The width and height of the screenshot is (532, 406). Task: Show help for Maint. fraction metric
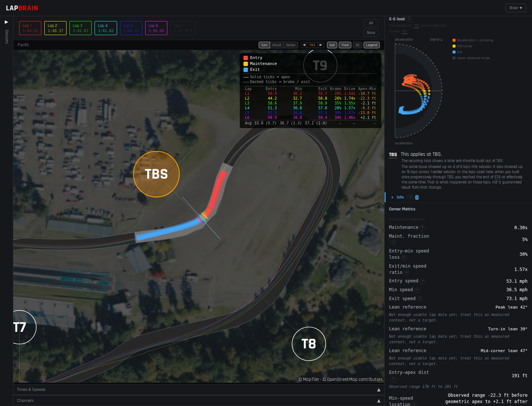(x=393, y=242)
